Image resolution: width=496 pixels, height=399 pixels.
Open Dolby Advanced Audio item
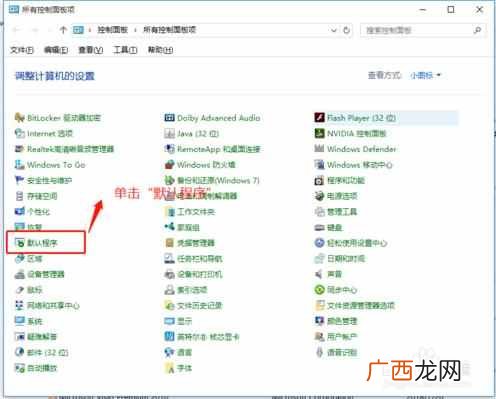click(x=212, y=118)
